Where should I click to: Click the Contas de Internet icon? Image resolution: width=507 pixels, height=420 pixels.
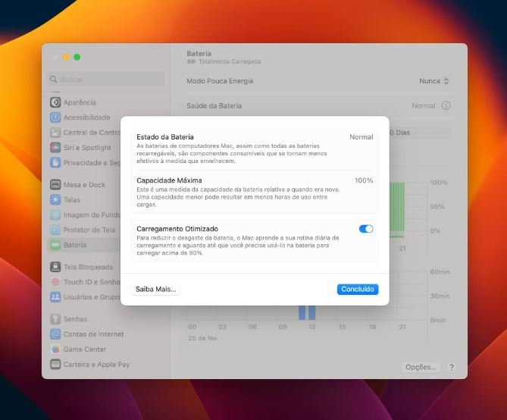55,334
